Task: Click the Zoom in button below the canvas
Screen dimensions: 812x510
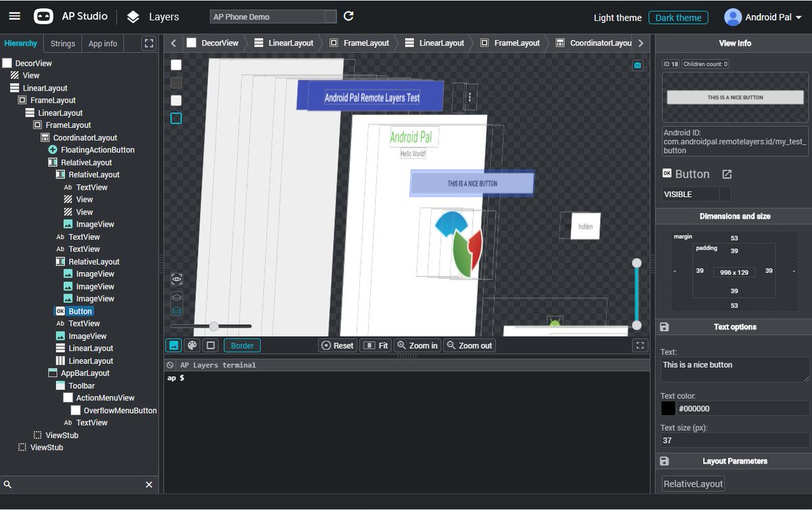Action: [x=417, y=345]
